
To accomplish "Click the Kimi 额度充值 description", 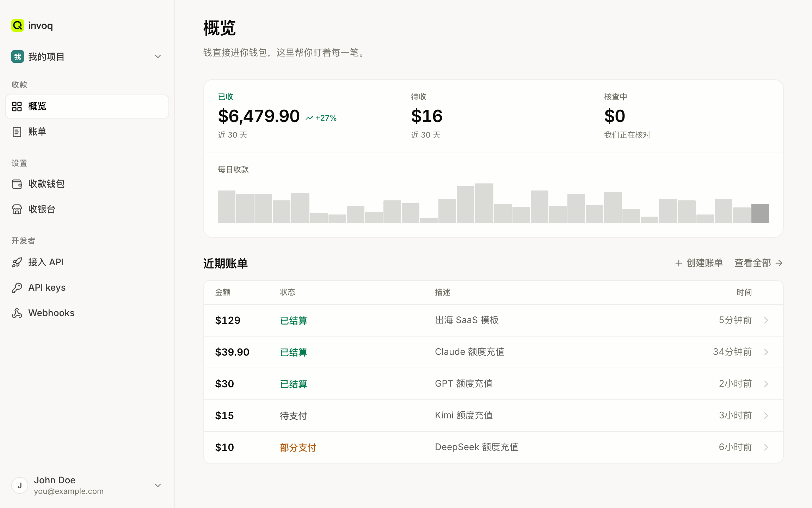I will pos(464,415).
